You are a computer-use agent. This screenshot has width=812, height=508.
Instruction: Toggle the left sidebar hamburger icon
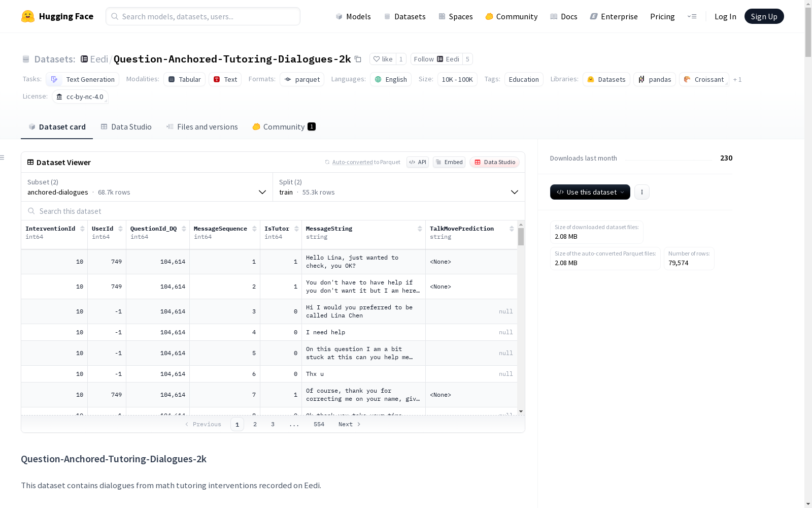pyautogui.click(x=2, y=157)
